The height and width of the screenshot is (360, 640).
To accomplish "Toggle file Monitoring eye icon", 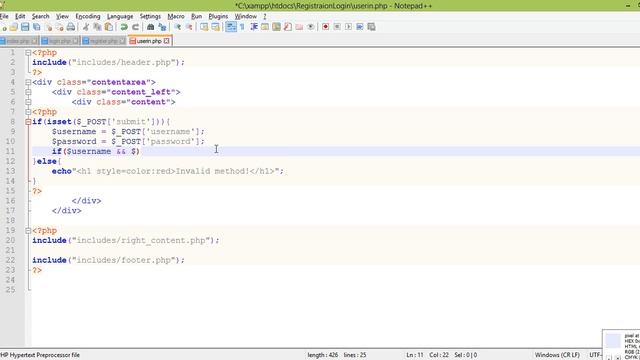I will (x=311, y=27).
